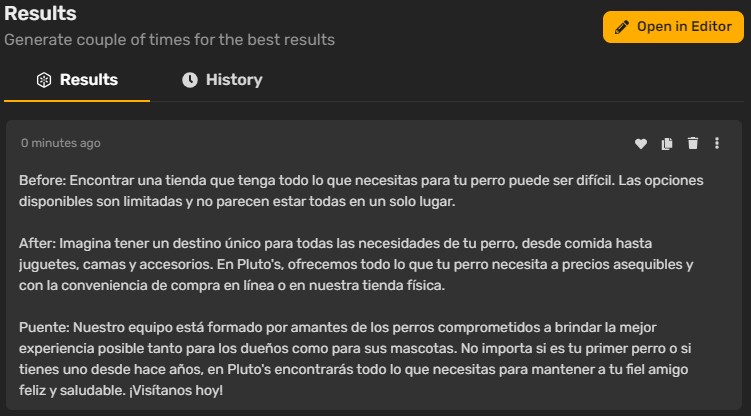Click the clock icon beside History

tap(190, 80)
